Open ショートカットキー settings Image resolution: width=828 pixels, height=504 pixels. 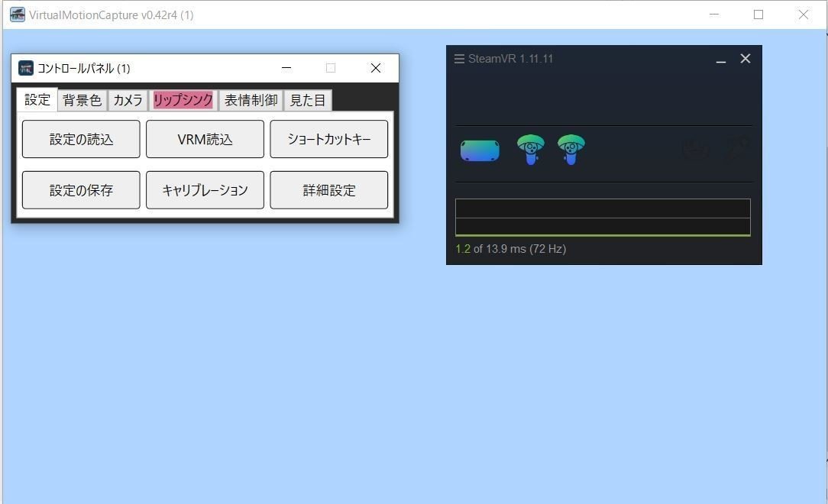(328, 139)
